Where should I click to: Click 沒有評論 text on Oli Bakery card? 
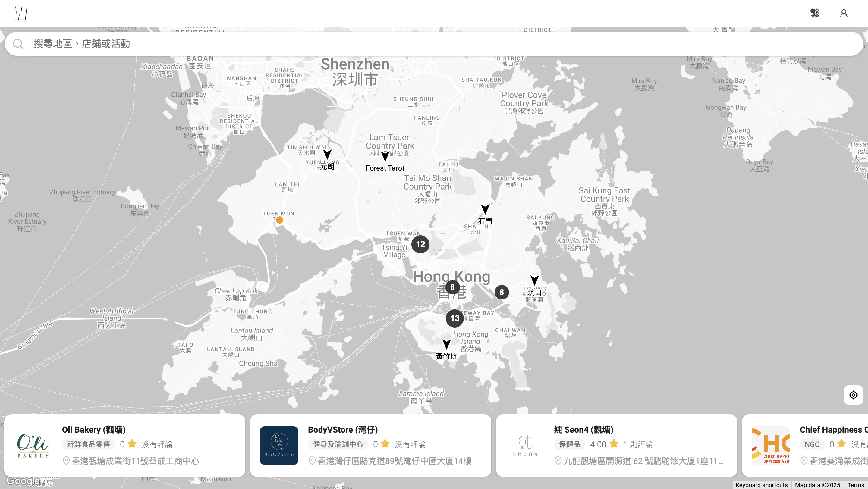[157, 444]
